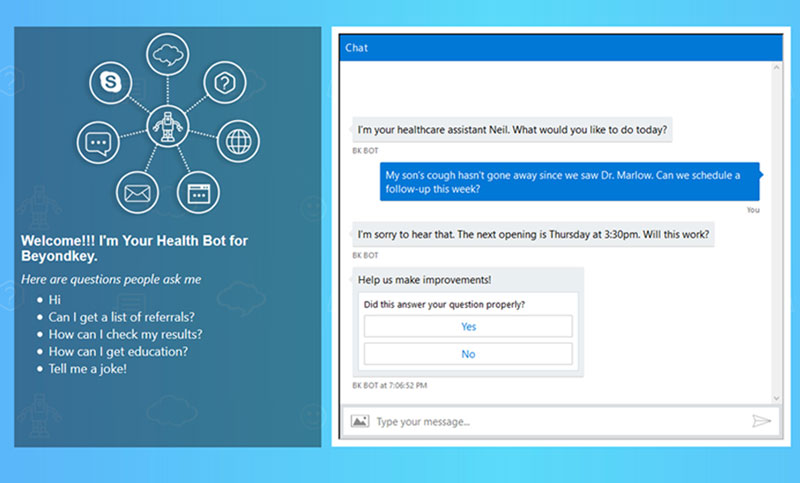
Task: Click the globe web icon
Action: (238, 141)
